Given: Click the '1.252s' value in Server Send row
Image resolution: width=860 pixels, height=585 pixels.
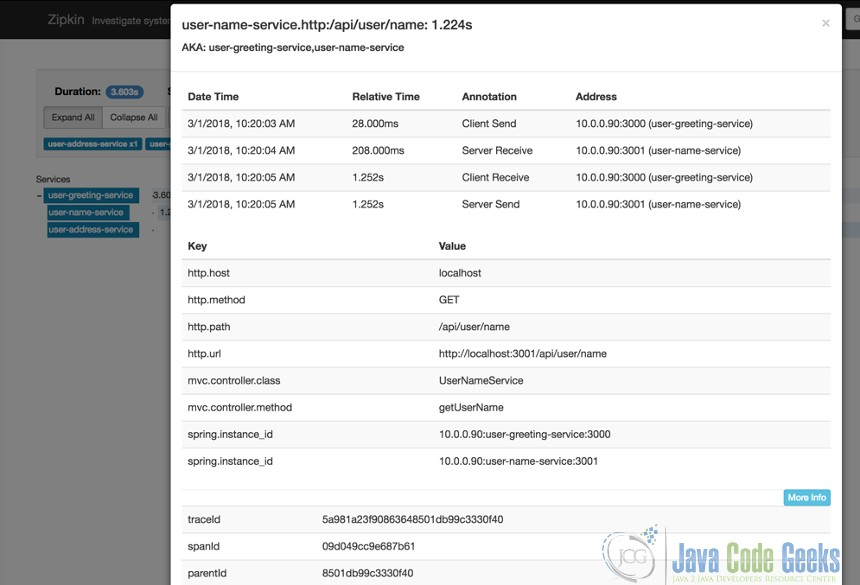Looking at the screenshot, I should pyautogui.click(x=368, y=204).
